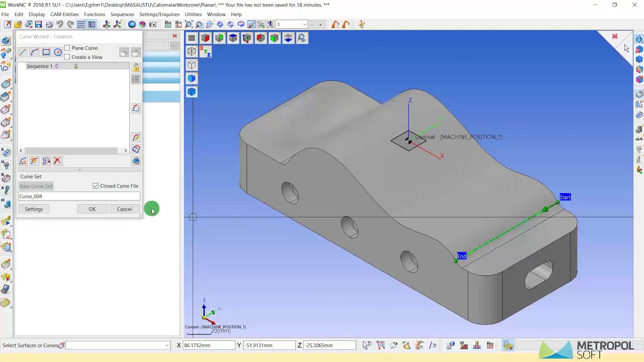Toggle the small lock icon on the Sequence 1 row
The image size is (644, 362).
(76, 66)
